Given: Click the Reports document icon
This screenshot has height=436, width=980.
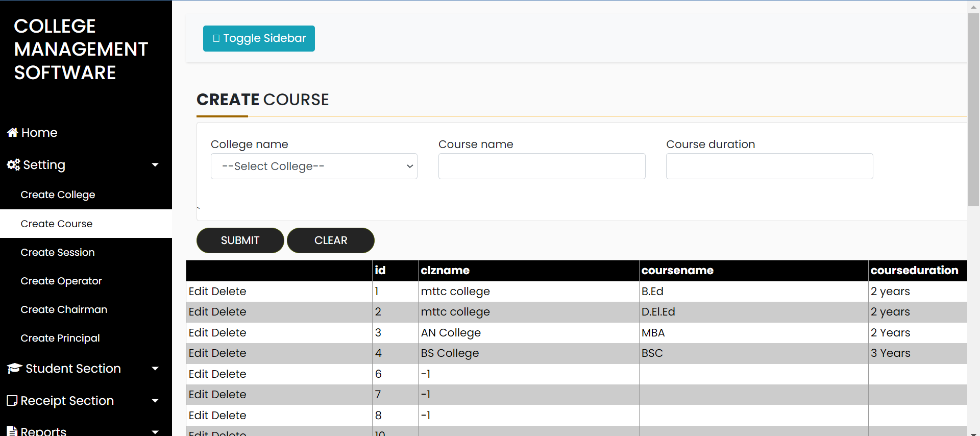Looking at the screenshot, I should tap(12, 431).
